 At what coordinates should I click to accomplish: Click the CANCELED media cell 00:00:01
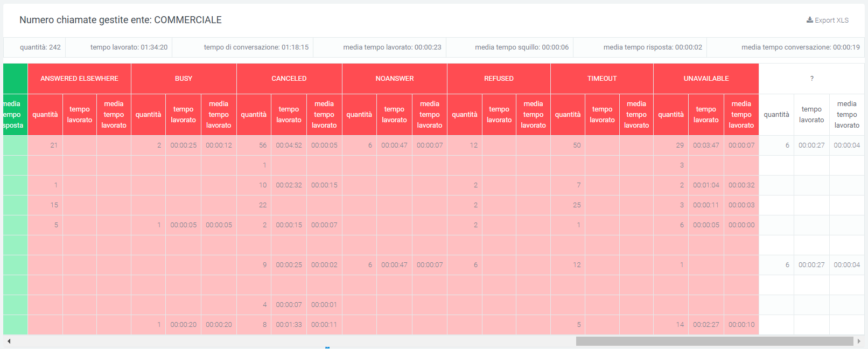324,305
